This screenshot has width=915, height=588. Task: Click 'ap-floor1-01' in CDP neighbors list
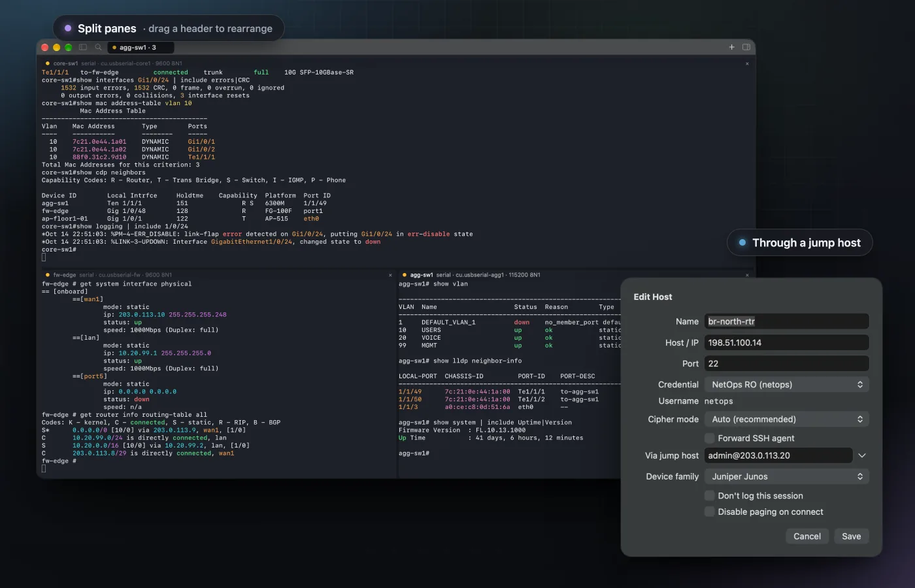point(65,219)
